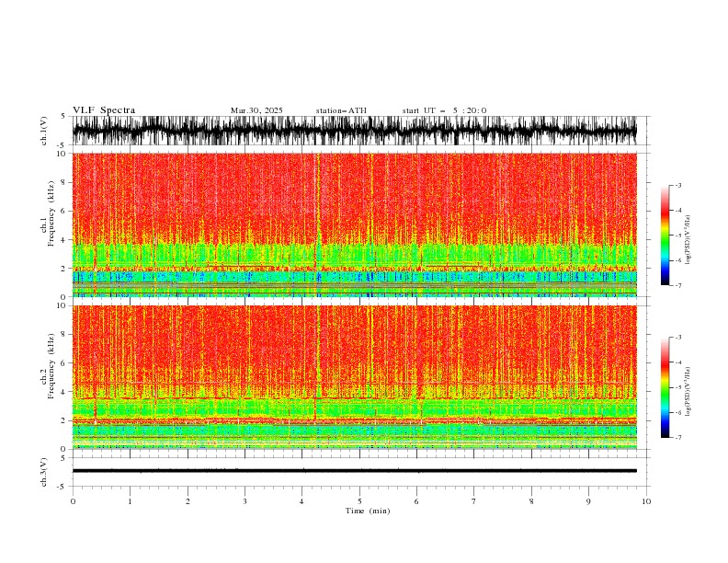Click the upper color scale bar for ch.1
The image size is (728, 563).
pos(665,236)
